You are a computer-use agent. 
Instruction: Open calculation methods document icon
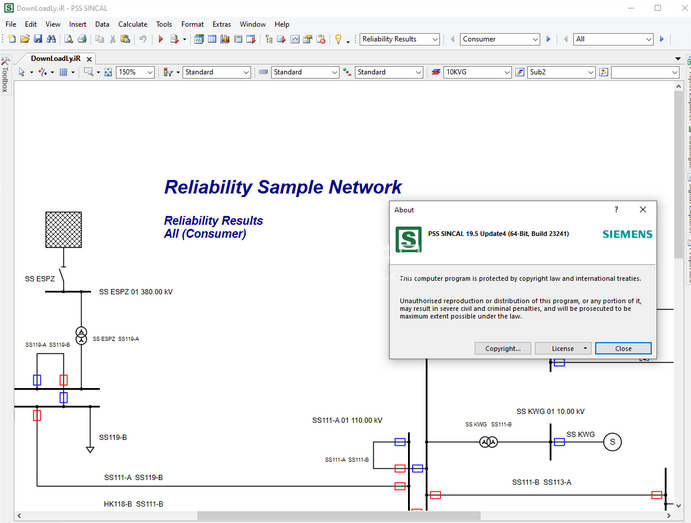coord(175,39)
